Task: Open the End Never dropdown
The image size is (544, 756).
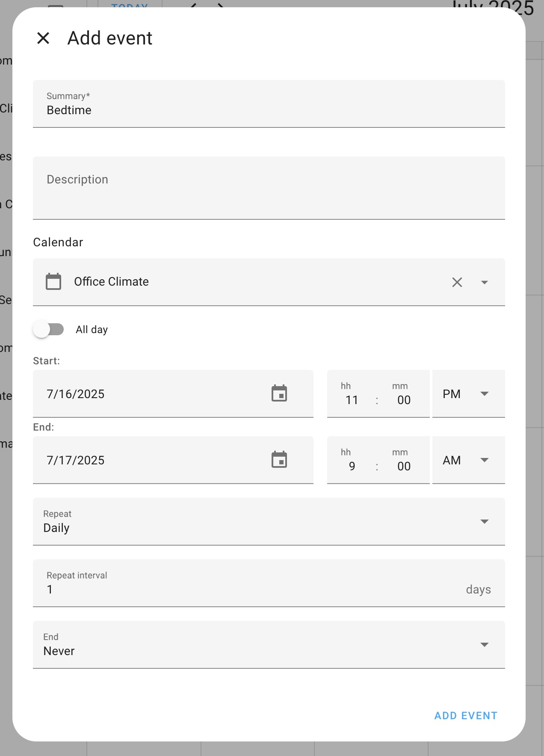Action: click(269, 645)
